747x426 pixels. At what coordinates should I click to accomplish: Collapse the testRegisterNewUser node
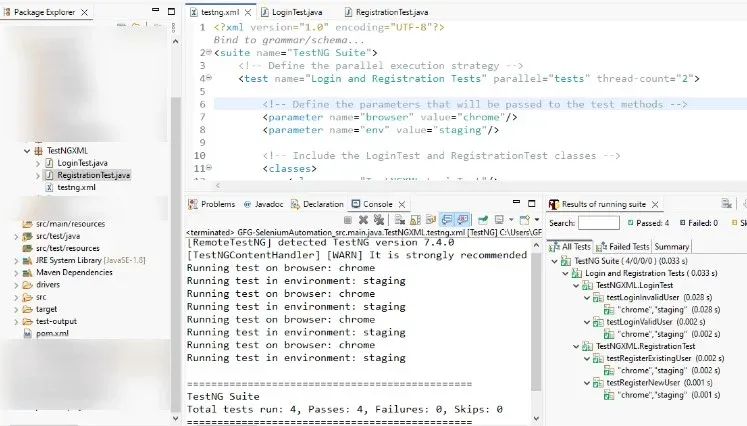587,383
